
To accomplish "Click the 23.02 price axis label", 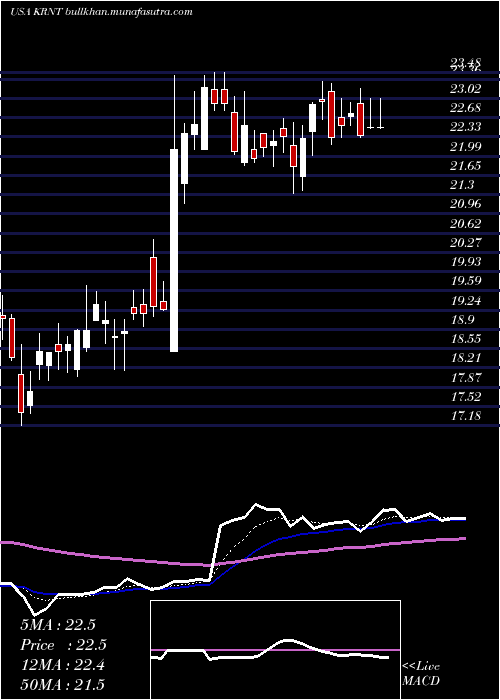I will click(465, 89).
